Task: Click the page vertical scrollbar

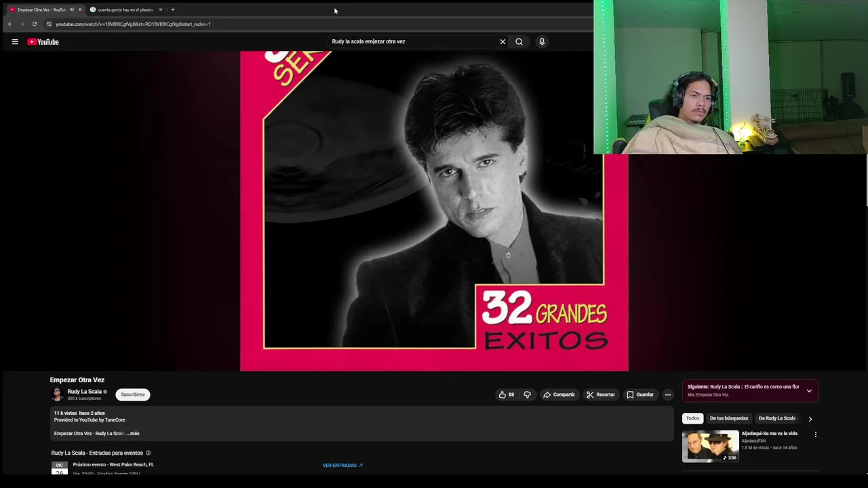Action: coord(867,180)
